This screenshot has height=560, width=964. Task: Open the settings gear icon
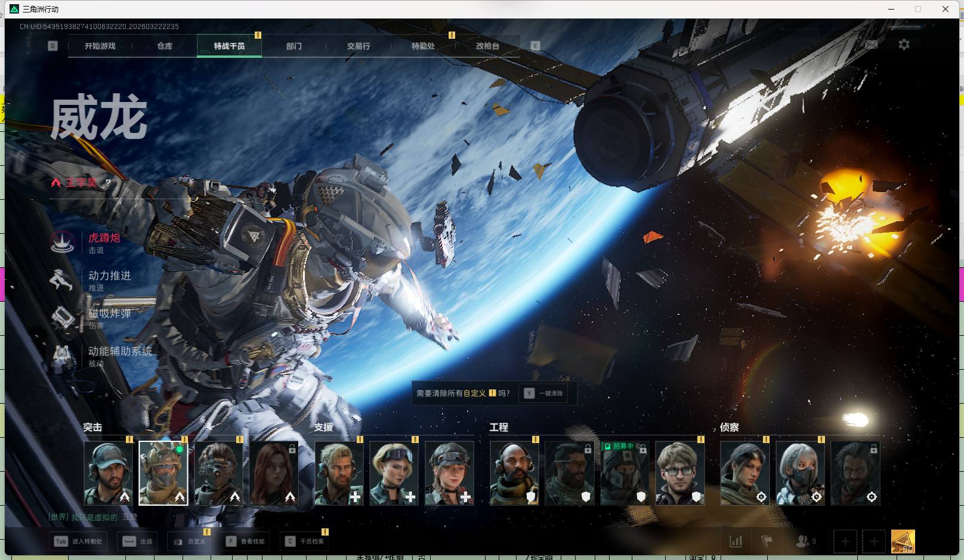[904, 45]
